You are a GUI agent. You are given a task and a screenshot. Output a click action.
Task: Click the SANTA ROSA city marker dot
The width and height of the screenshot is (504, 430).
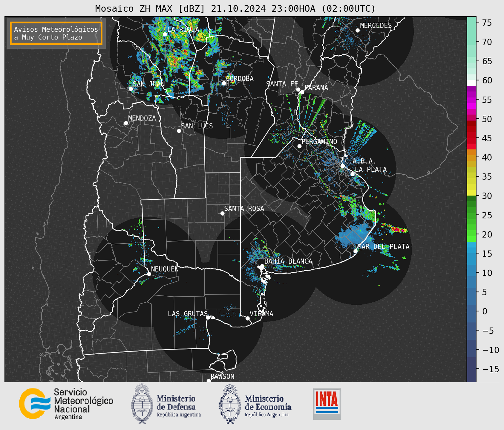coord(222,214)
